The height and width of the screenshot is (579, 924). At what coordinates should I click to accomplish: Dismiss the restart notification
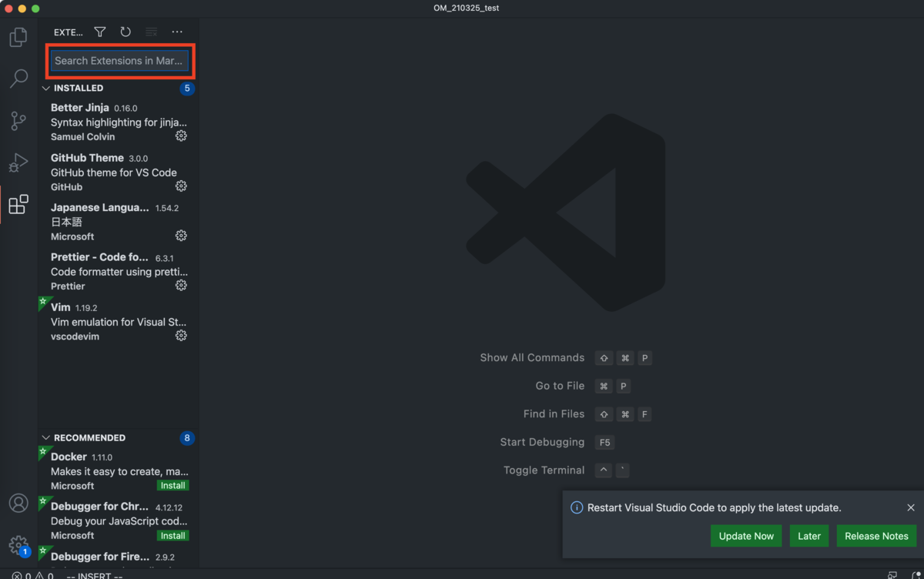[x=911, y=507]
